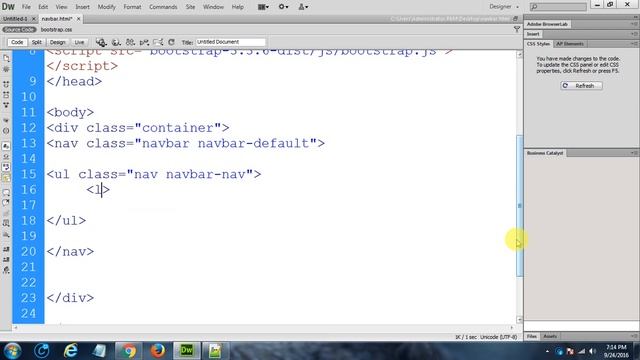Open the Business Catalyst panel tab
The image size is (640, 360).
pos(545,153)
